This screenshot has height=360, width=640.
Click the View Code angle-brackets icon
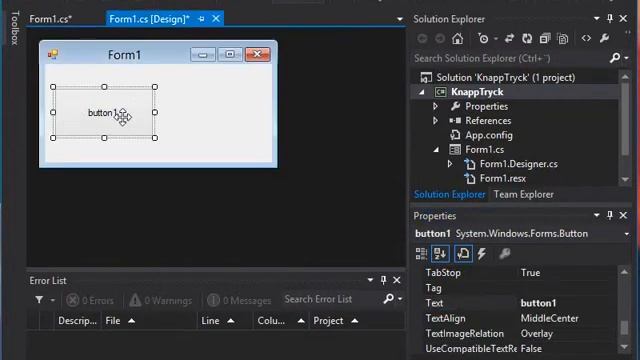(586, 38)
